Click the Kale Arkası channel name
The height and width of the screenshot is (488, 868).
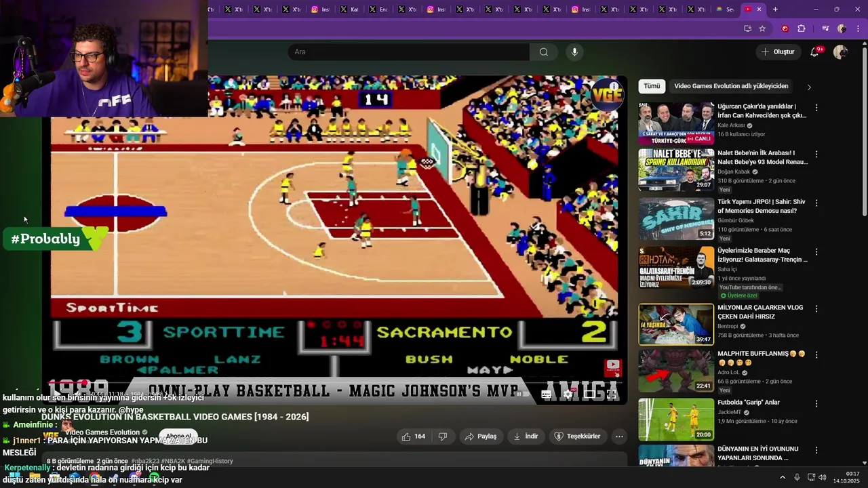click(731, 125)
